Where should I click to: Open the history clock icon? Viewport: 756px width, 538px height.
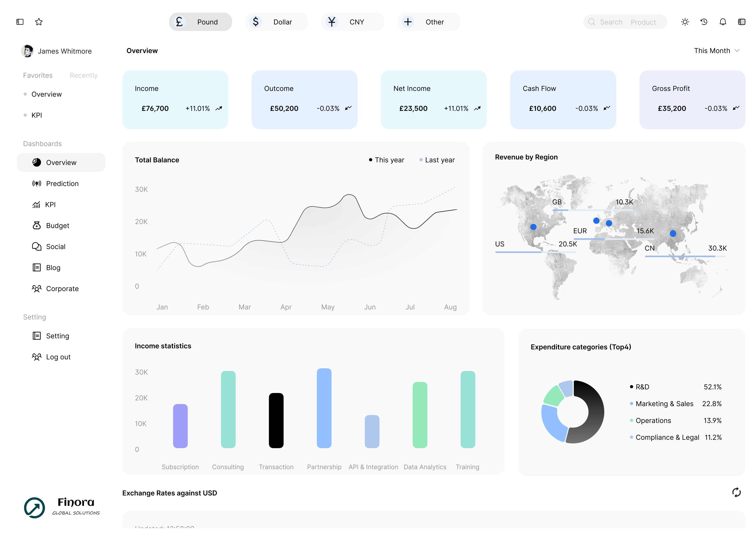click(x=704, y=22)
